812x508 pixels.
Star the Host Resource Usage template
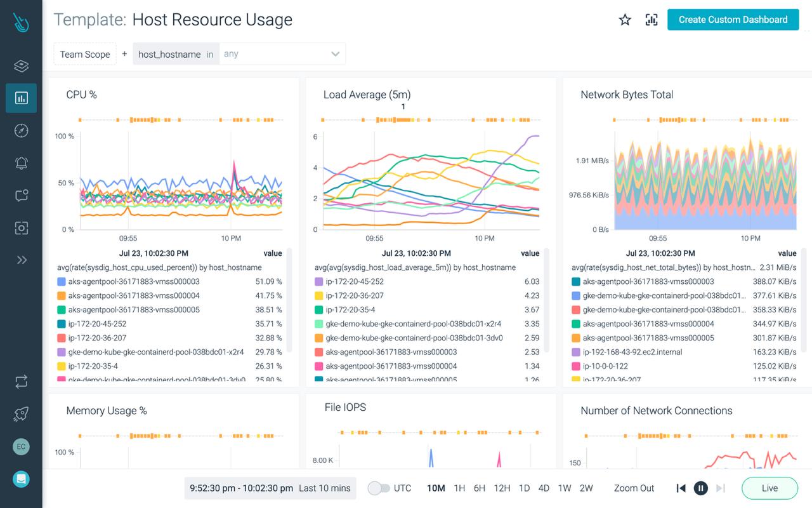click(x=625, y=20)
